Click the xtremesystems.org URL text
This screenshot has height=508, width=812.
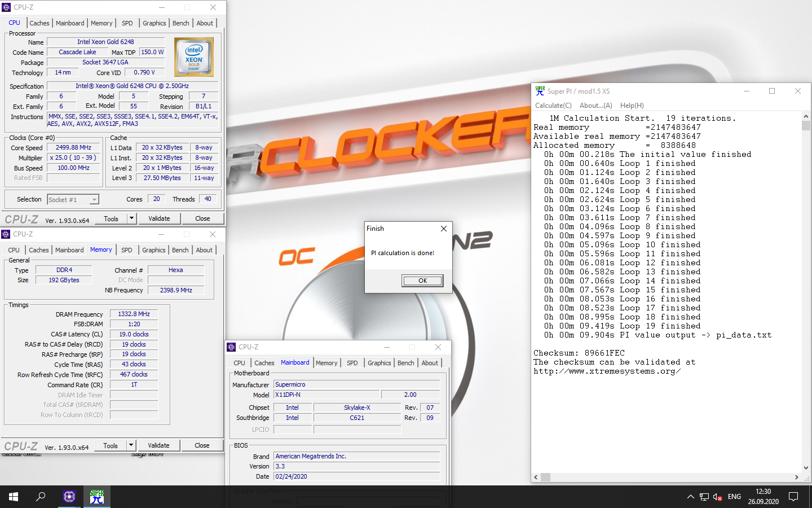[x=607, y=371]
